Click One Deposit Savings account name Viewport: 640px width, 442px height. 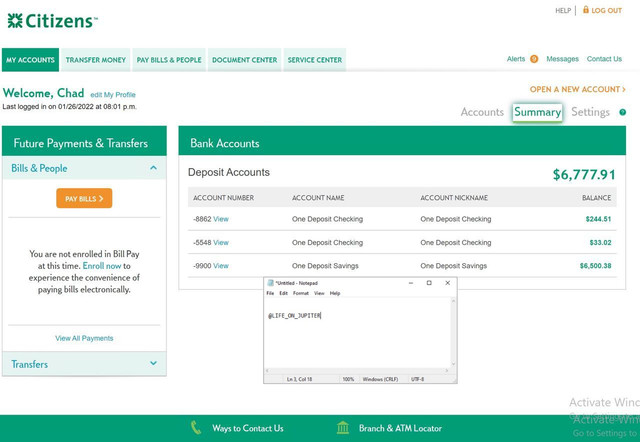click(325, 266)
